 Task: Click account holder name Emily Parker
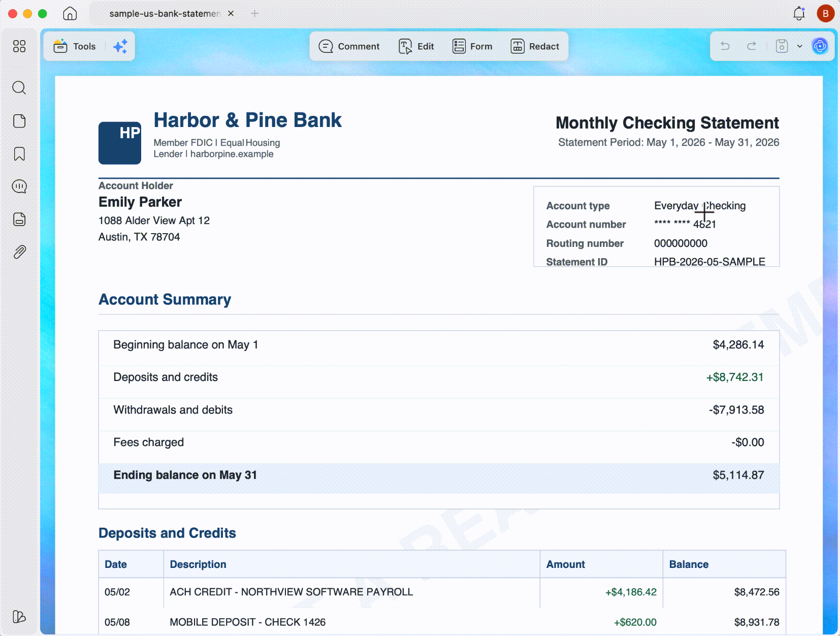point(140,202)
